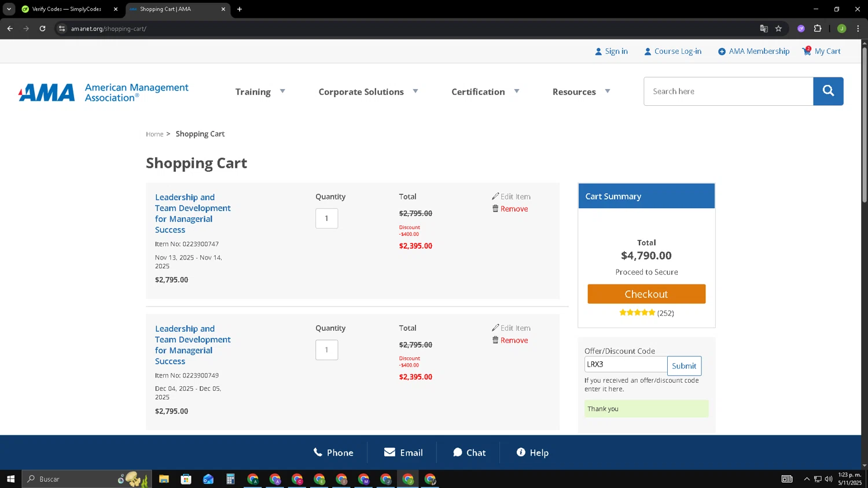The height and width of the screenshot is (488, 868).
Task: Expand the Corporate Solutions menu
Action: (x=368, y=91)
